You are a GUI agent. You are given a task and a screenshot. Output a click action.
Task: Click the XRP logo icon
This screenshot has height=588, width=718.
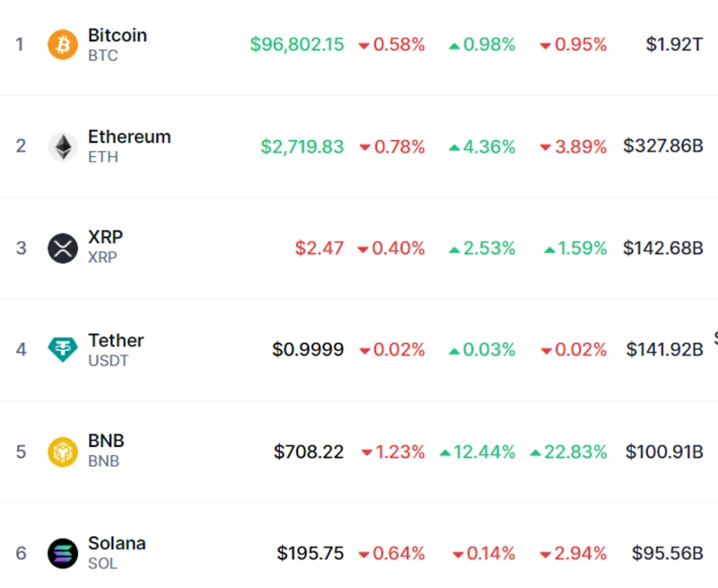[63, 248]
